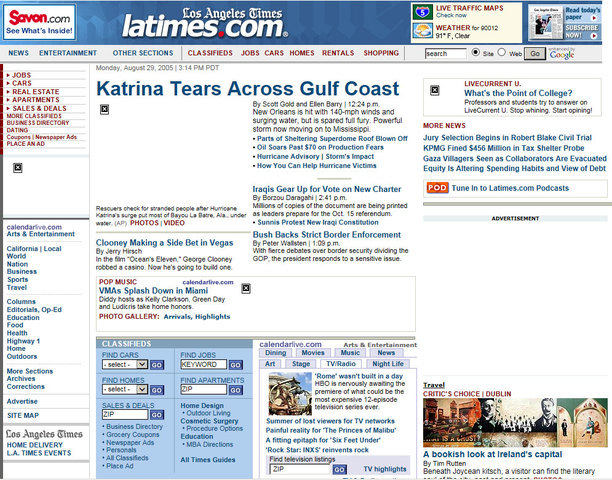Click GO button for Find Apartments
Screen dimensions: 612x480
[235, 390]
